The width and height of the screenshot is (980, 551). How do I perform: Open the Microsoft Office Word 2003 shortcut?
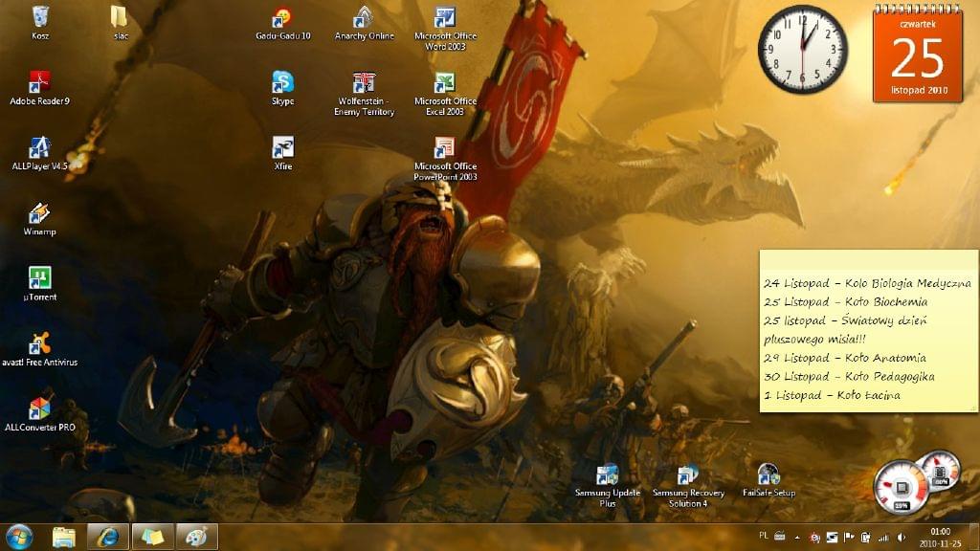(446, 28)
